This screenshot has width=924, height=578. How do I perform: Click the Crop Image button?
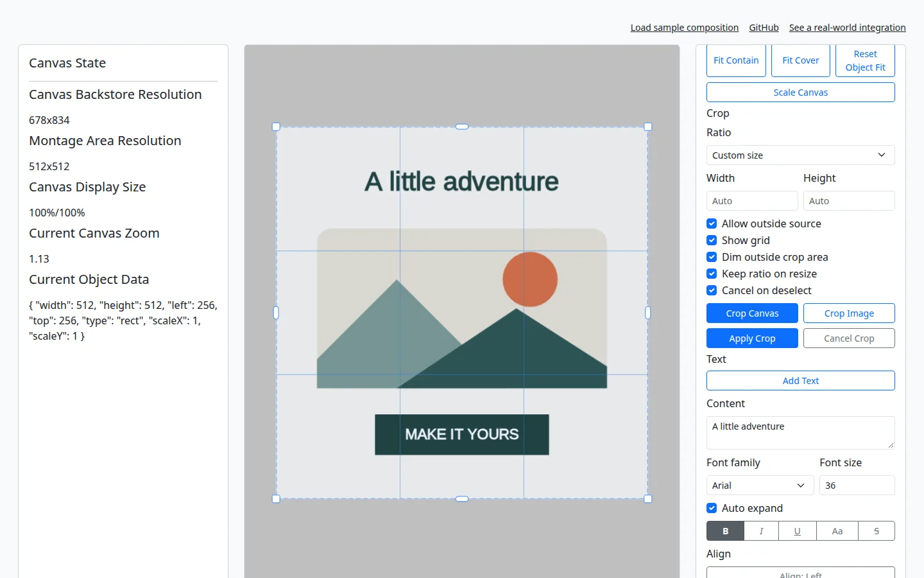click(x=849, y=313)
